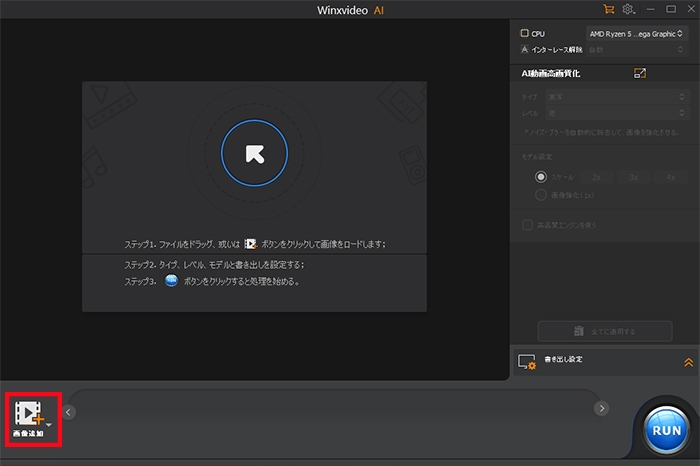Click the export settings monitor icon

[x=527, y=362]
